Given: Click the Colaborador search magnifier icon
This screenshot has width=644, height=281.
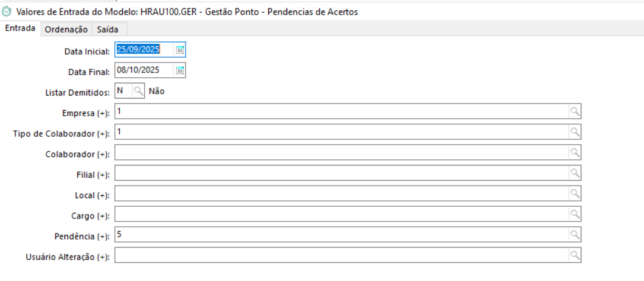Looking at the screenshot, I should pos(574,153).
